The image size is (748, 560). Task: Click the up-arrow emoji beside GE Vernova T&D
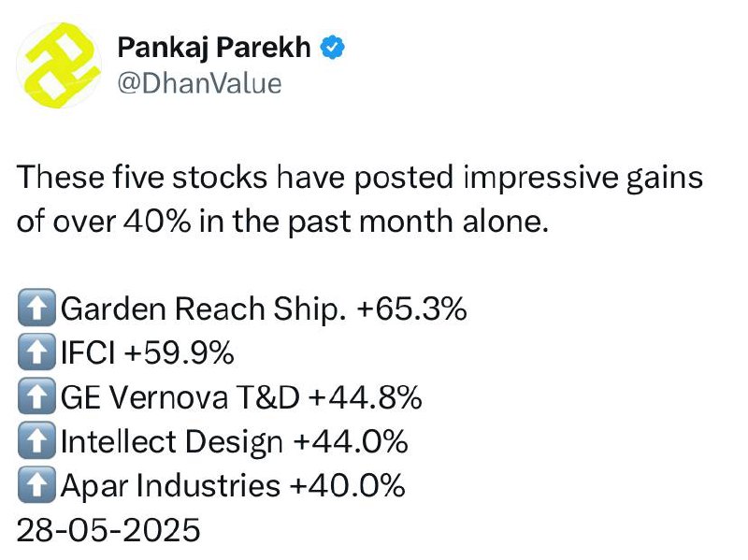point(36,395)
